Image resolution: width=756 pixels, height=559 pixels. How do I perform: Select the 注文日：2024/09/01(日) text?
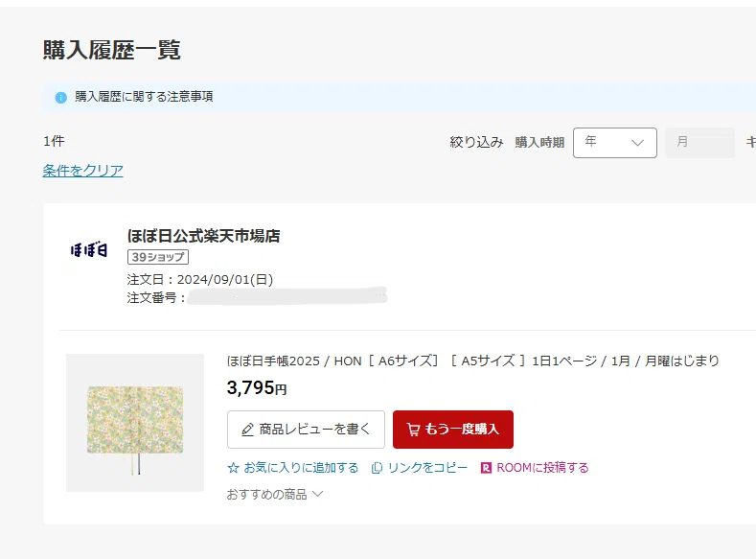tap(200, 280)
